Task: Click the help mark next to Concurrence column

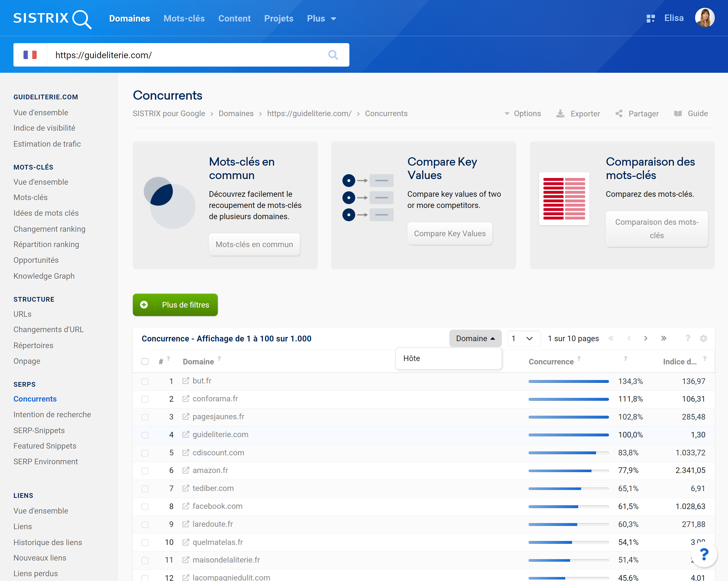Action: [x=579, y=359]
